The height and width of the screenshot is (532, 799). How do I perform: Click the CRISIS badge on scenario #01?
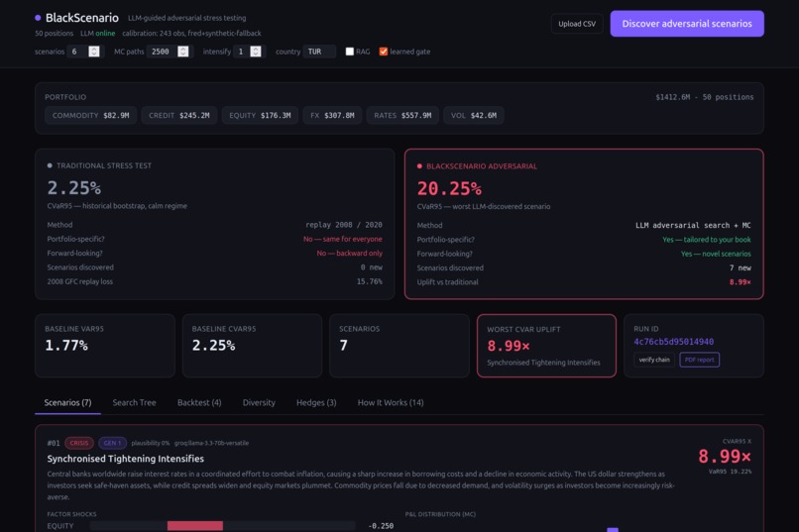(x=79, y=443)
